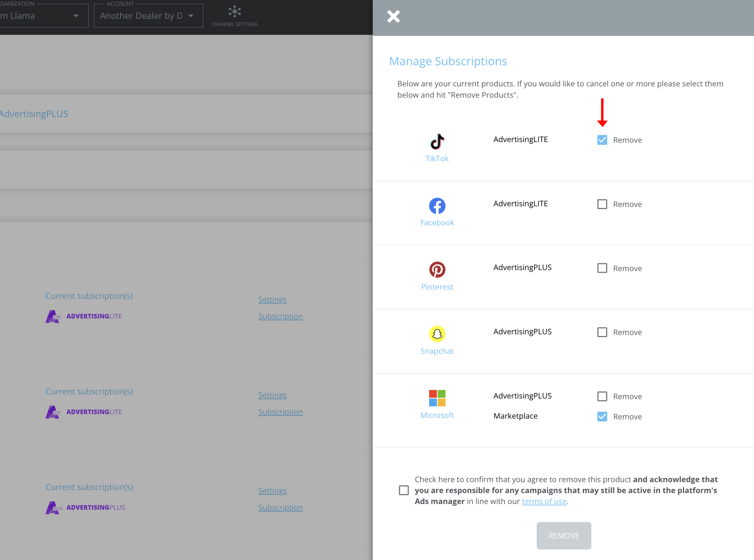Open Subscription link in AdvertisingPLUS subscription row
The image size is (754, 560).
point(280,507)
